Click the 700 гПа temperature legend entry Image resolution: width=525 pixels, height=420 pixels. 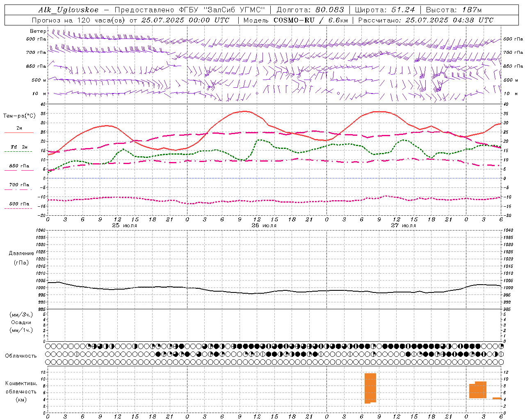click(x=19, y=185)
